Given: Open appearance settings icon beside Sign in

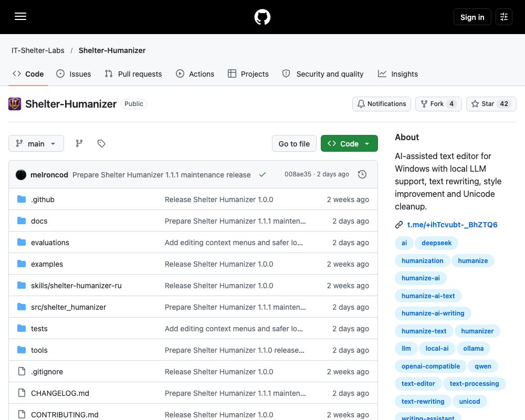Looking at the screenshot, I should click(x=504, y=17).
